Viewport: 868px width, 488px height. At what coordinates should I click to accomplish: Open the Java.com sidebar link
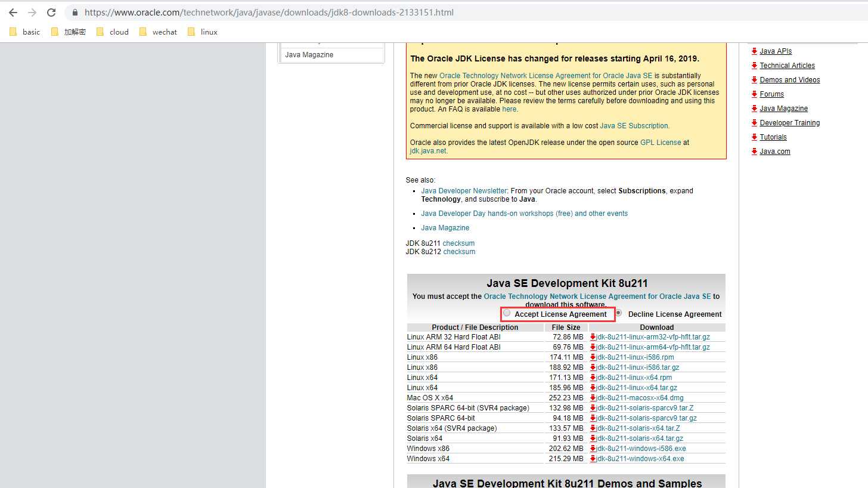(x=775, y=152)
